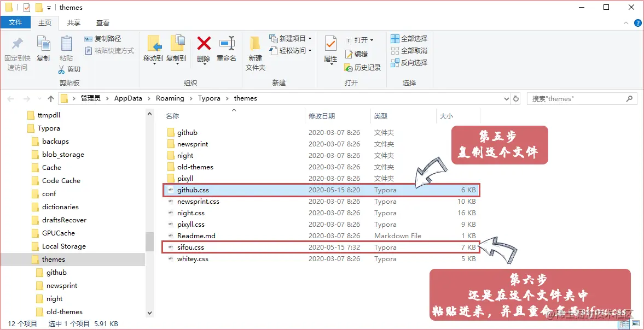Open file Properties via 属性 icon

point(330,48)
